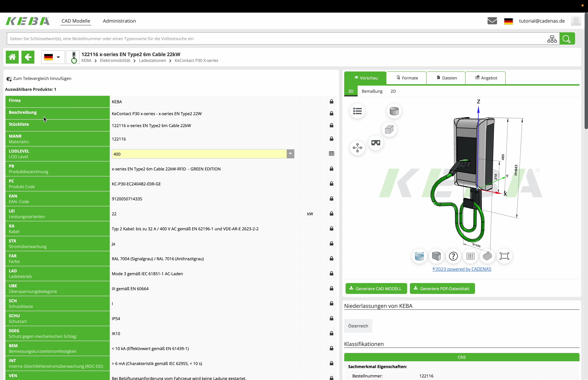
Task: Switch to isometric cube view in the viewer
Action: 389,129
